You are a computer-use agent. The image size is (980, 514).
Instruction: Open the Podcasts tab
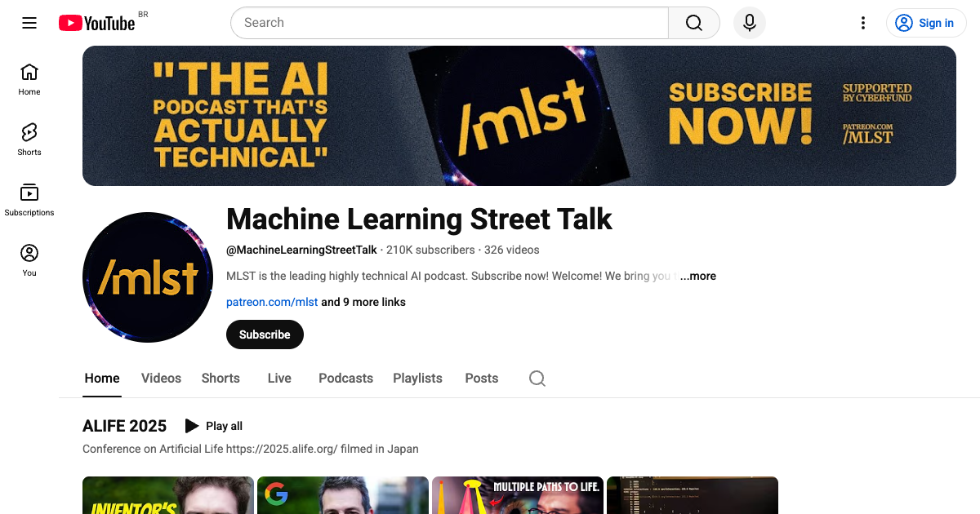coord(345,379)
